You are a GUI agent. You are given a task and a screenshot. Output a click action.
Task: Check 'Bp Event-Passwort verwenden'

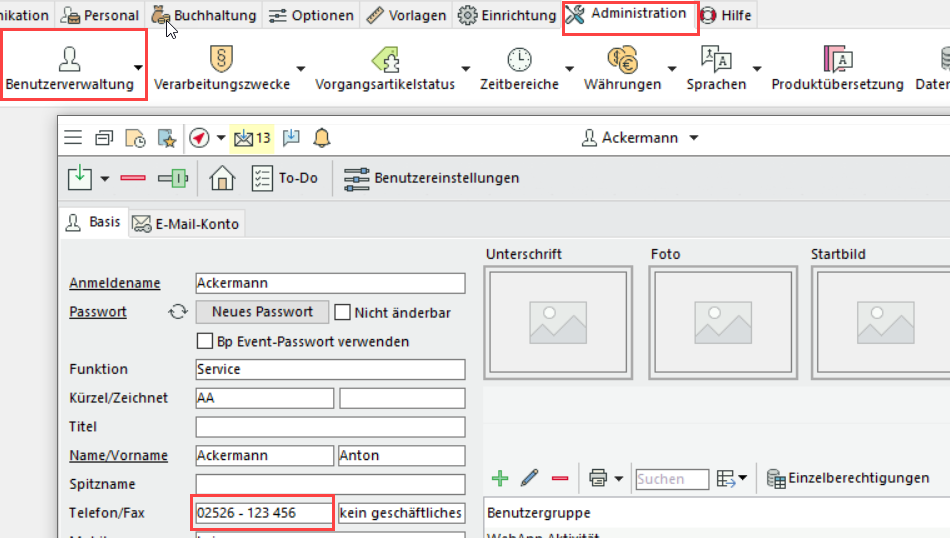206,341
